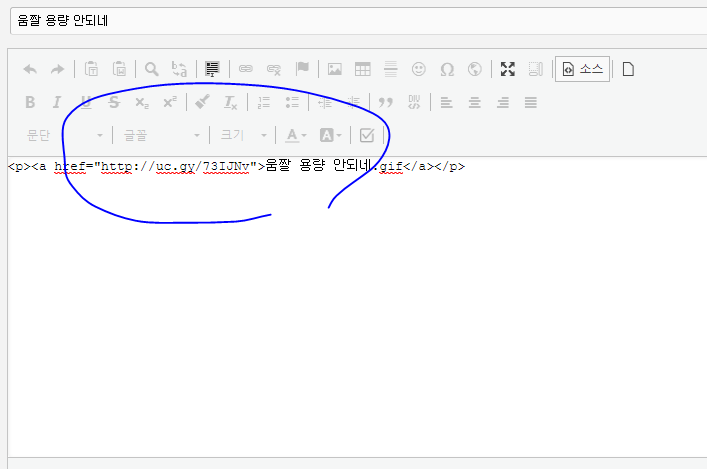Click the Undo arrow icon
The image size is (707, 469).
[x=30, y=69]
